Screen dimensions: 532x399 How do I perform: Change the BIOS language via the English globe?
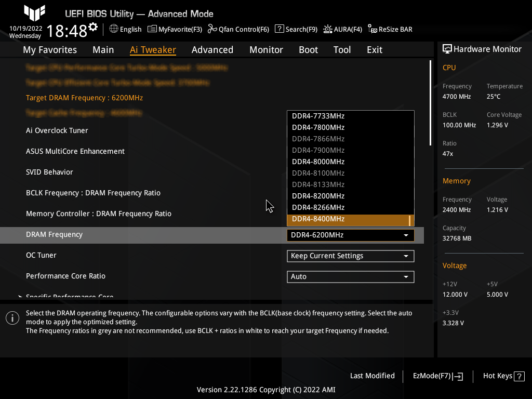(125, 29)
